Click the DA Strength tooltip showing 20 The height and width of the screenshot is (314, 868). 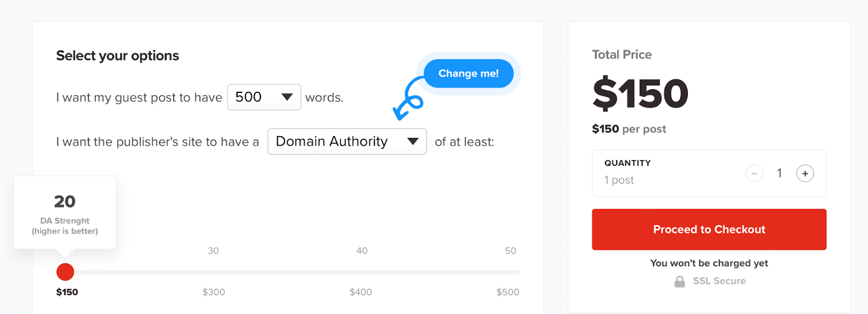[x=65, y=212]
